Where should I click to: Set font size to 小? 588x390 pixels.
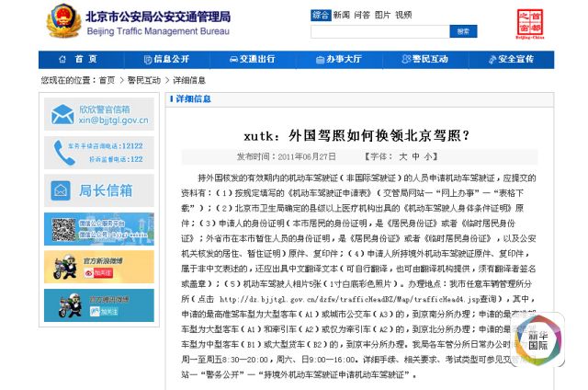coord(427,156)
